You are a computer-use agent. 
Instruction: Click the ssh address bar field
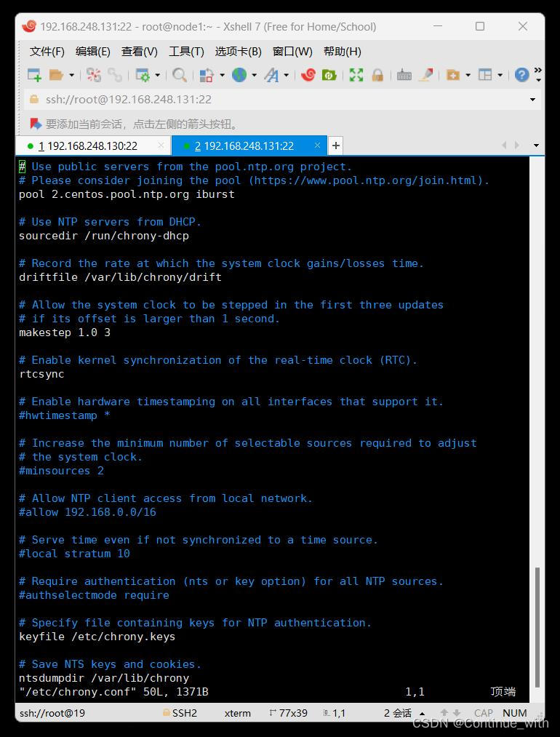tap(282, 100)
